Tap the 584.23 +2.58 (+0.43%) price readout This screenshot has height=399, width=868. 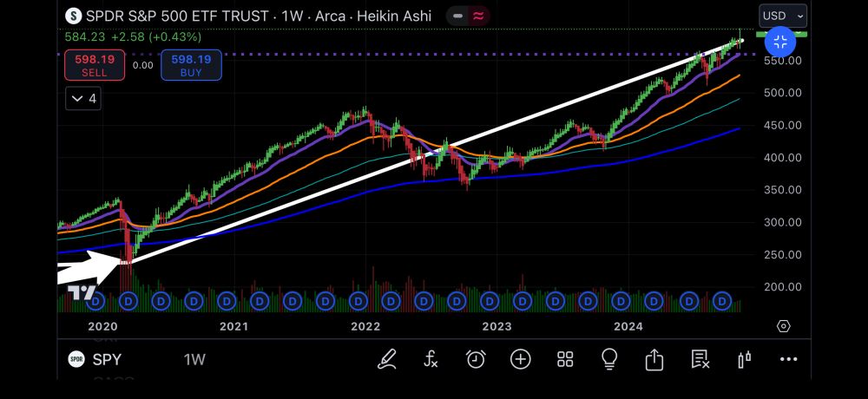click(x=133, y=37)
